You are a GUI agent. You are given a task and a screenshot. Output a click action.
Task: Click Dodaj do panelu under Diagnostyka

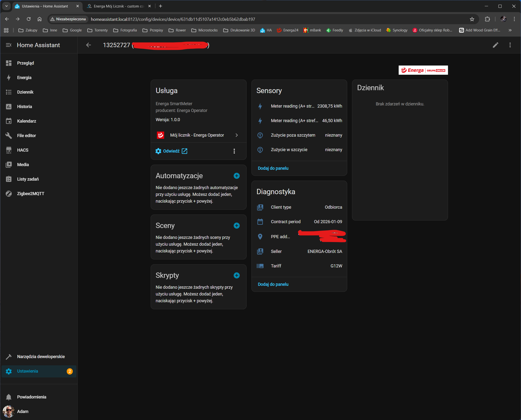(273, 284)
